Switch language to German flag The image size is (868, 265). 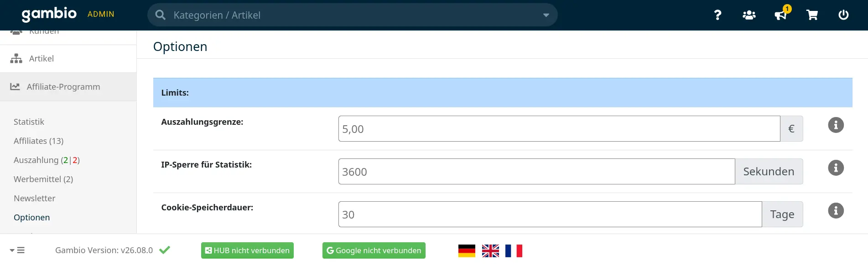(x=467, y=251)
